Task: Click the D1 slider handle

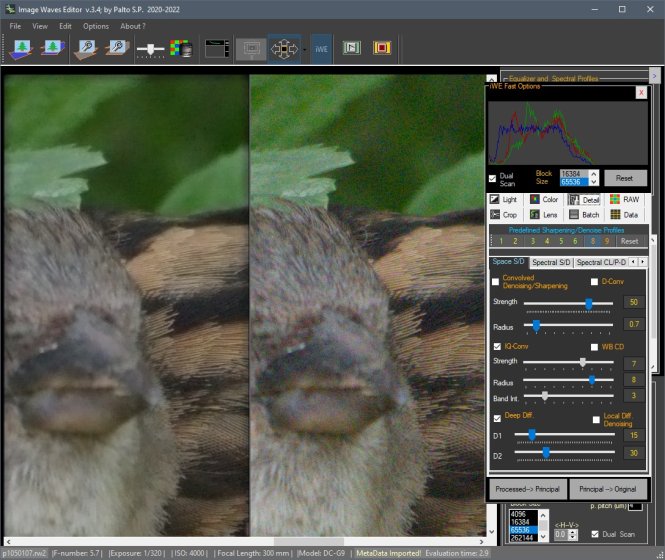Action: [x=532, y=434]
